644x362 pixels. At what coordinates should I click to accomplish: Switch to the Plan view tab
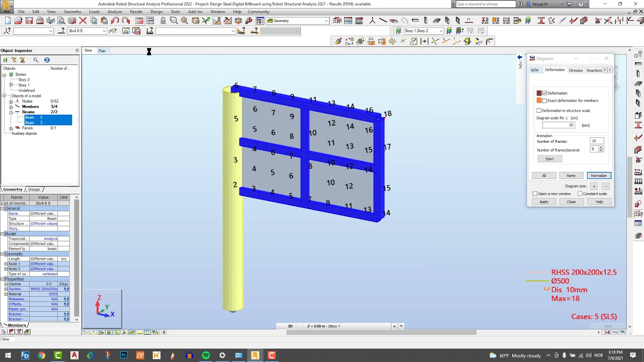pos(102,51)
